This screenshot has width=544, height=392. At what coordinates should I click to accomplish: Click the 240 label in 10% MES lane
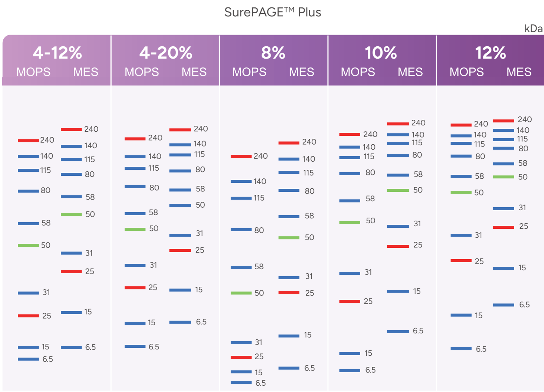(x=418, y=123)
